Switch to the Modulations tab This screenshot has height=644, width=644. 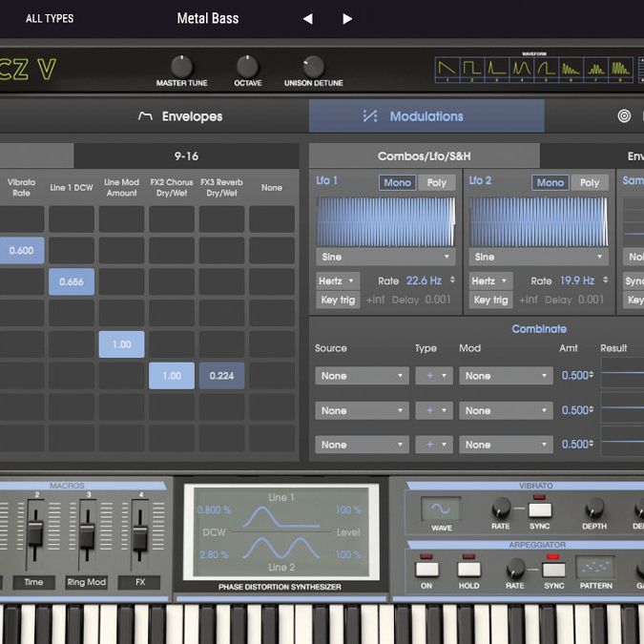(x=426, y=116)
